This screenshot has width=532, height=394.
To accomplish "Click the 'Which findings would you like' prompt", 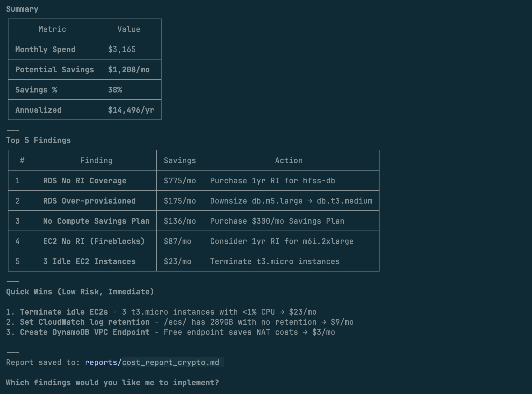I will click(112, 383).
